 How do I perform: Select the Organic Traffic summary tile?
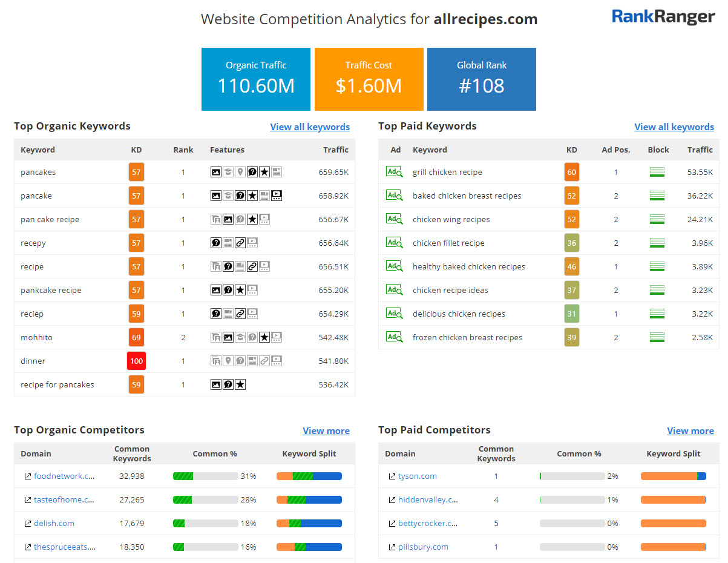tap(256, 79)
